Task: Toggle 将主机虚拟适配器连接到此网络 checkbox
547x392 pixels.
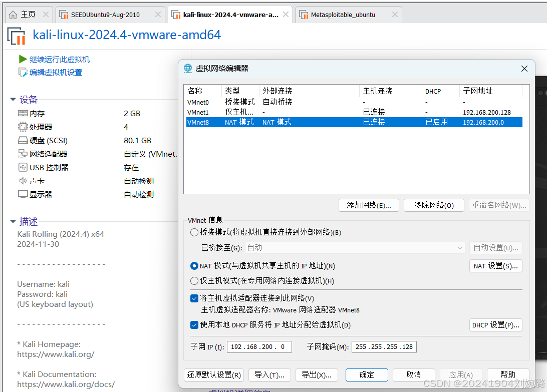Action: coord(194,298)
